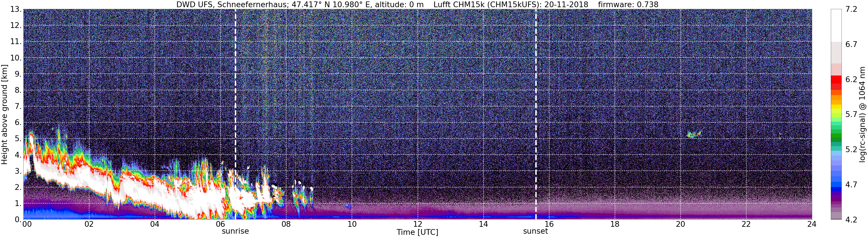Click the '00' time tick label

pyautogui.click(x=27, y=224)
